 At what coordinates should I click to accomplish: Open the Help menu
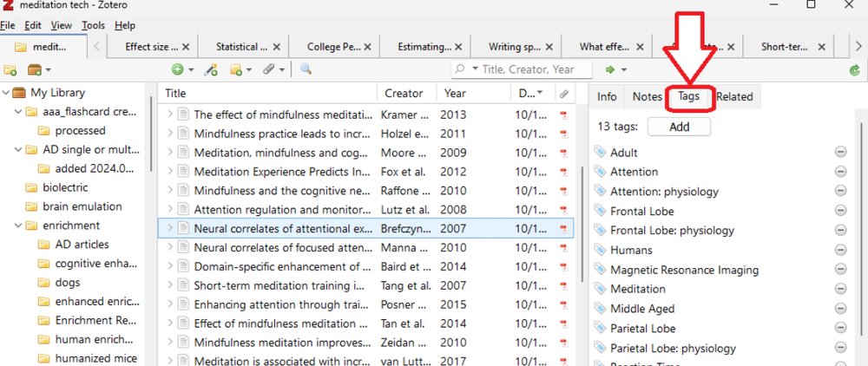click(x=124, y=25)
